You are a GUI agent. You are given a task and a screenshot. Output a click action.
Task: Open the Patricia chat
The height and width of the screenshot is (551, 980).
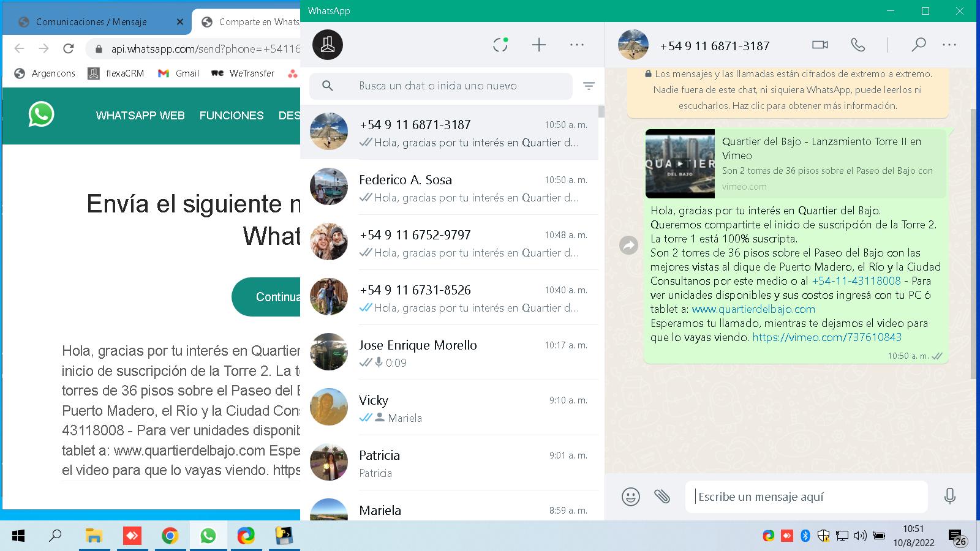coord(449,463)
